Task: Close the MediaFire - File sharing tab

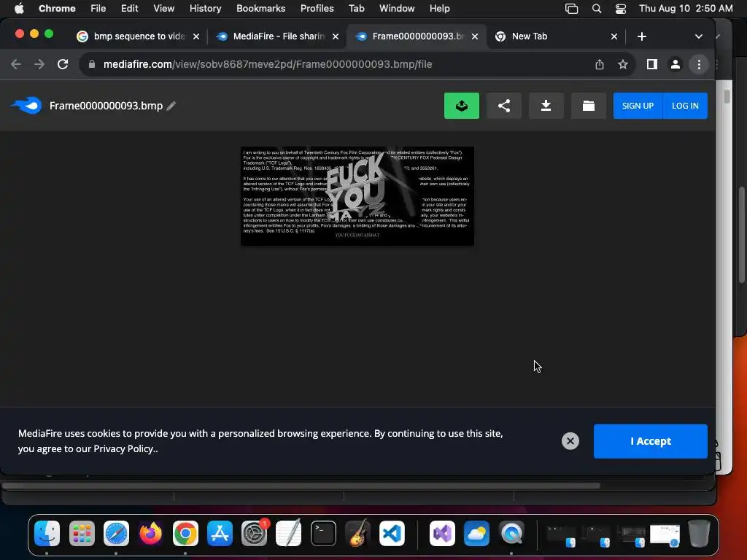Action: [336, 36]
